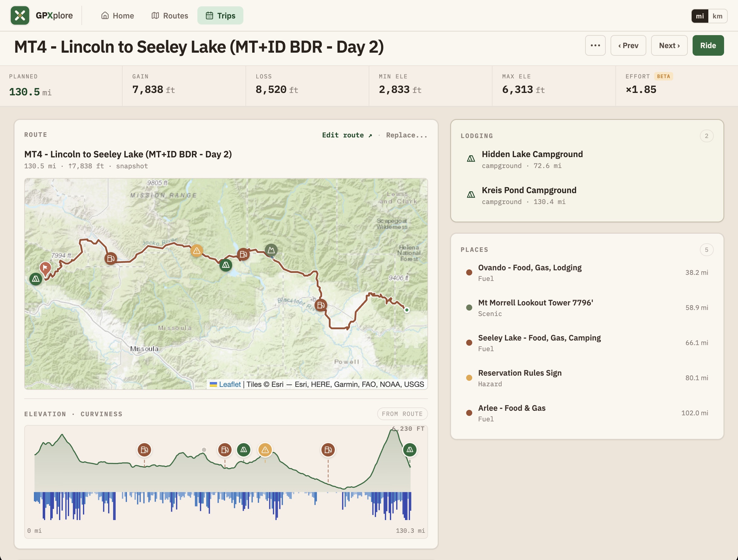Click the Reservation Rules Sign orange dot
This screenshot has height=560, width=738.
[x=469, y=377]
